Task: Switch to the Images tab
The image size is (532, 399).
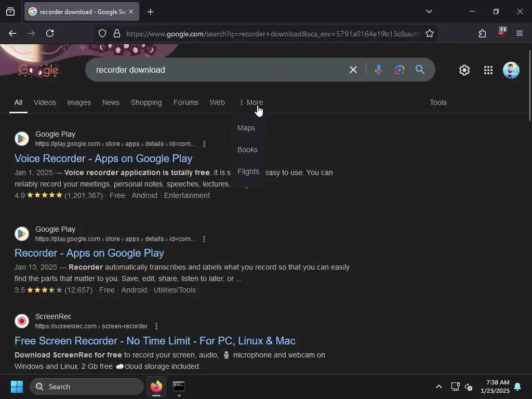Action: tap(79, 102)
